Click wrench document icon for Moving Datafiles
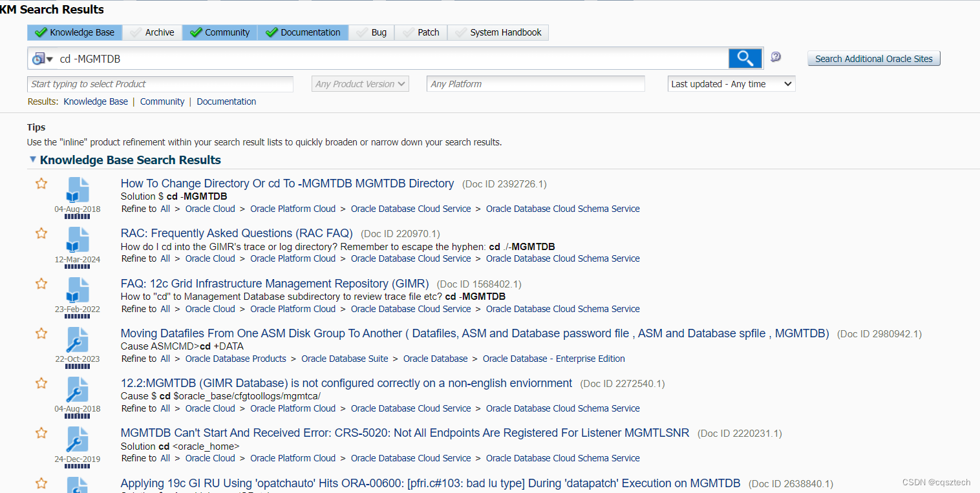Image resolution: width=980 pixels, height=493 pixels. (x=78, y=340)
